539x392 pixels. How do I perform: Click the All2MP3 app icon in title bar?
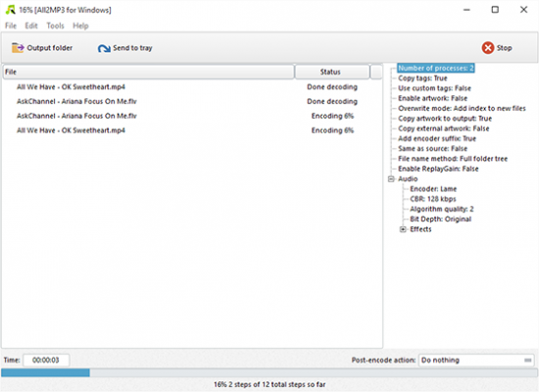click(11, 10)
